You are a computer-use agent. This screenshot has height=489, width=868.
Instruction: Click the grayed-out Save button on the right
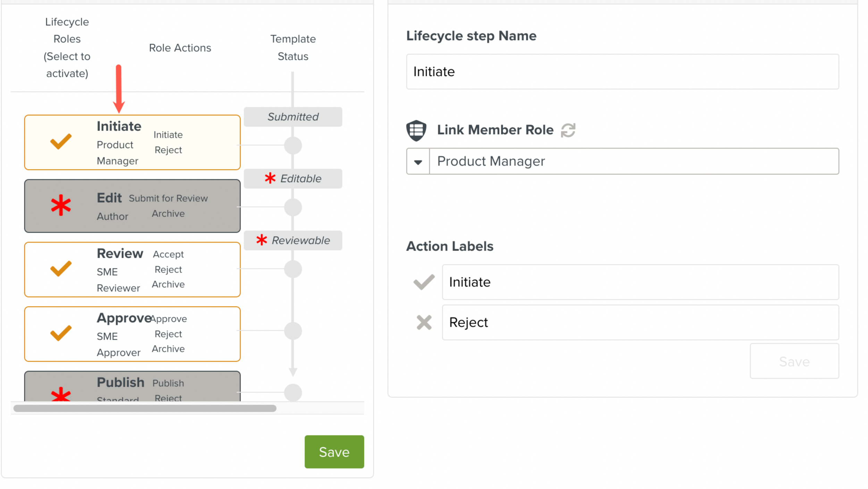click(794, 361)
